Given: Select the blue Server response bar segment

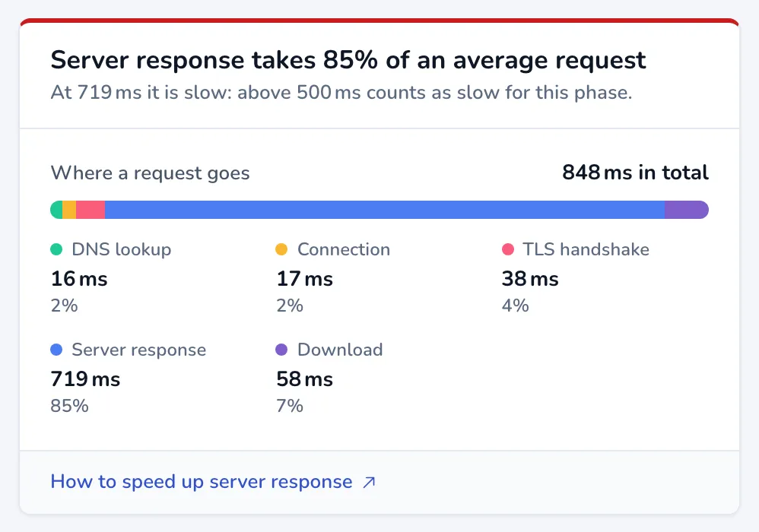Looking at the screenshot, I should (385, 210).
